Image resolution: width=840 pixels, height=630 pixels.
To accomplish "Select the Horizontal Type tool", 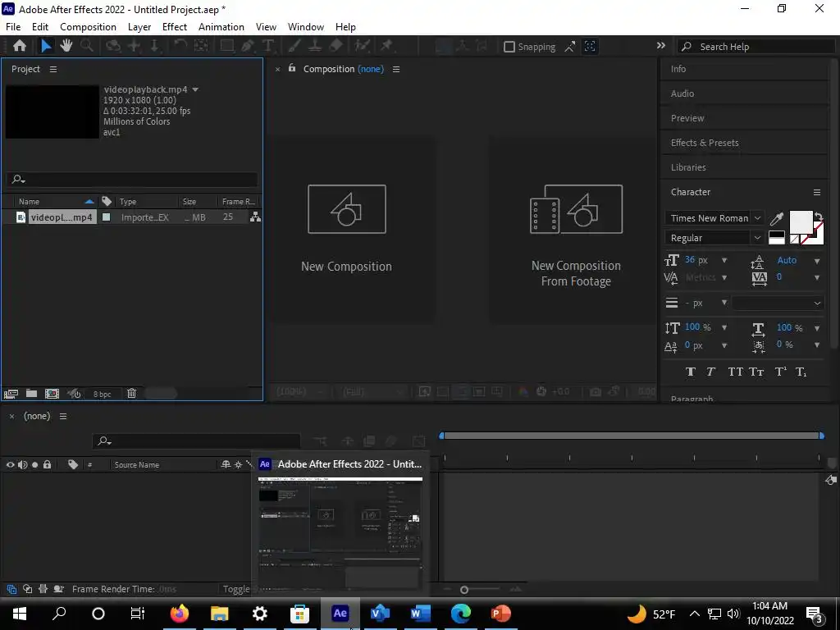I will pyautogui.click(x=268, y=46).
